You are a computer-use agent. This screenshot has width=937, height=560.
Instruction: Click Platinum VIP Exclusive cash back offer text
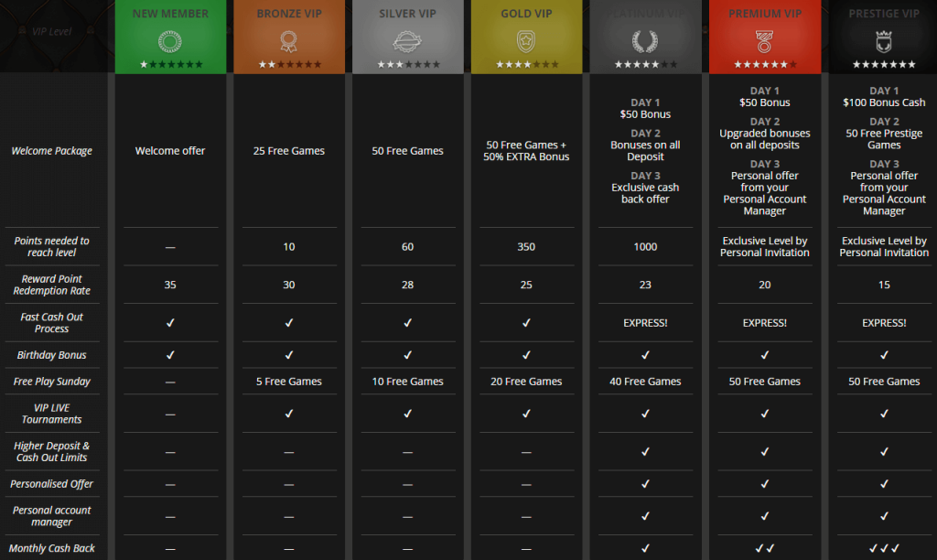pyautogui.click(x=645, y=193)
